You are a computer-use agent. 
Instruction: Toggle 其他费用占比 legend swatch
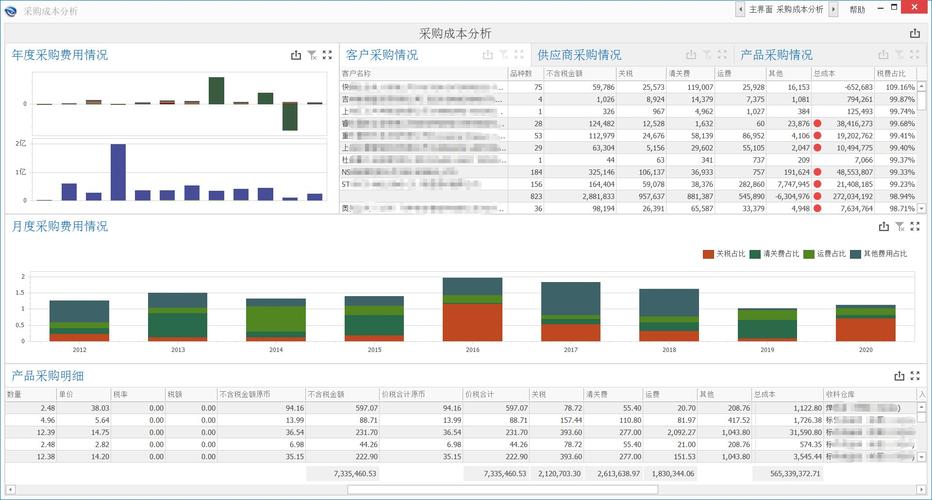(855, 254)
